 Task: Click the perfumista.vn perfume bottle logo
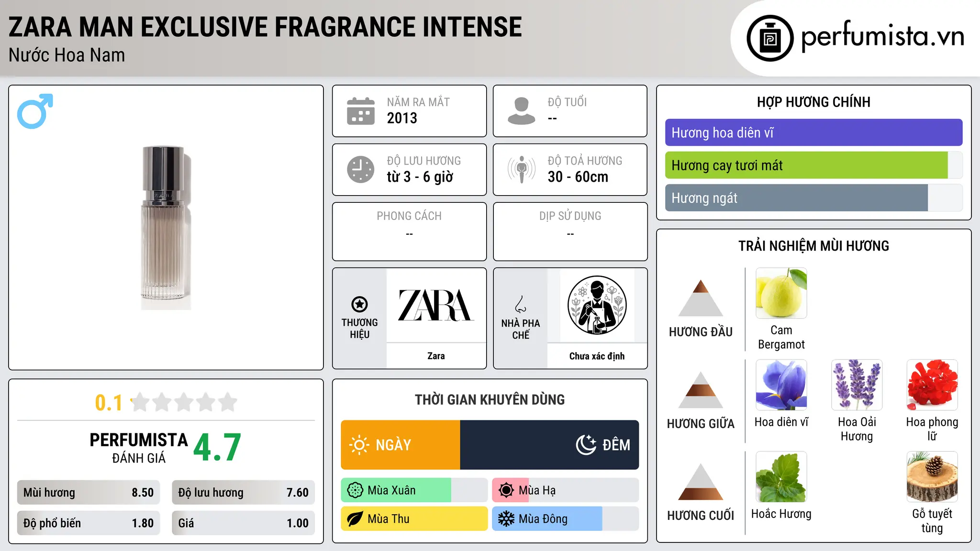[x=770, y=38]
